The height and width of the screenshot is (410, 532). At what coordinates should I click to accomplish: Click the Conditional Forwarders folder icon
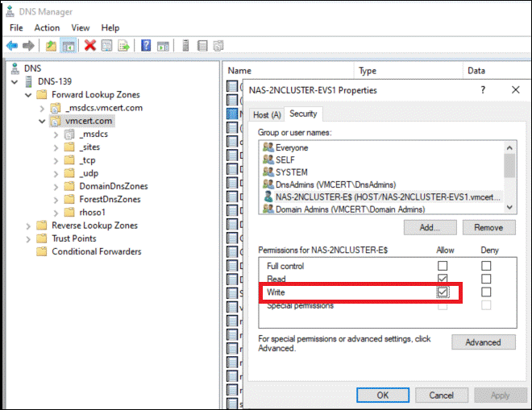pos(42,251)
